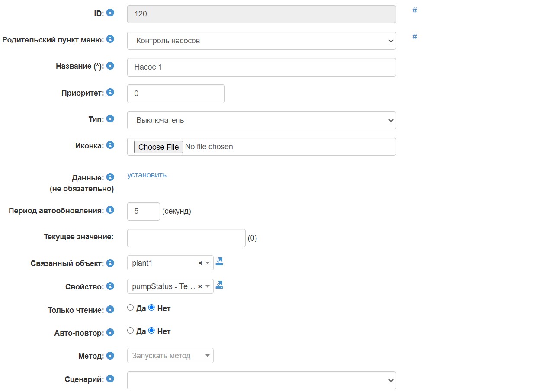Open linked object icon beside plant1

(x=219, y=261)
